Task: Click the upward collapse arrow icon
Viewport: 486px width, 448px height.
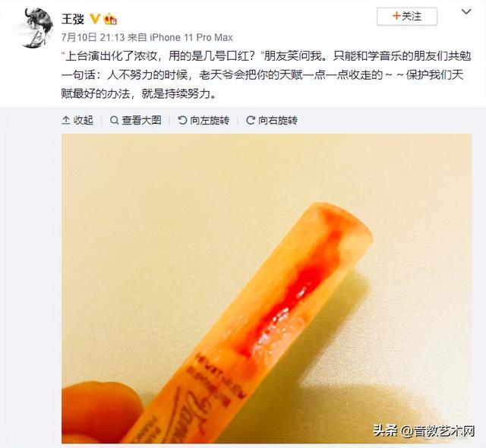Action: 66,120
